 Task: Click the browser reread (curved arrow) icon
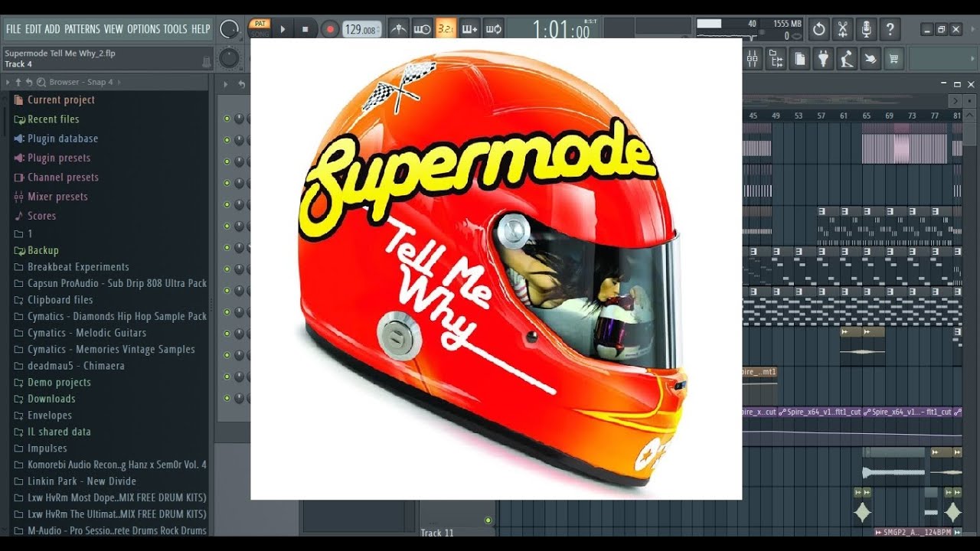tap(29, 82)
